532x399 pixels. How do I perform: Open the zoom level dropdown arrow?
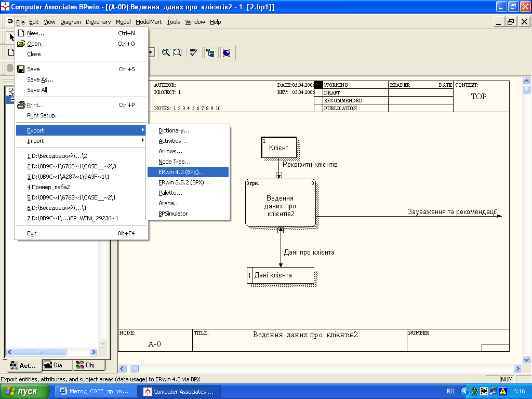click(x=151, y=52)
